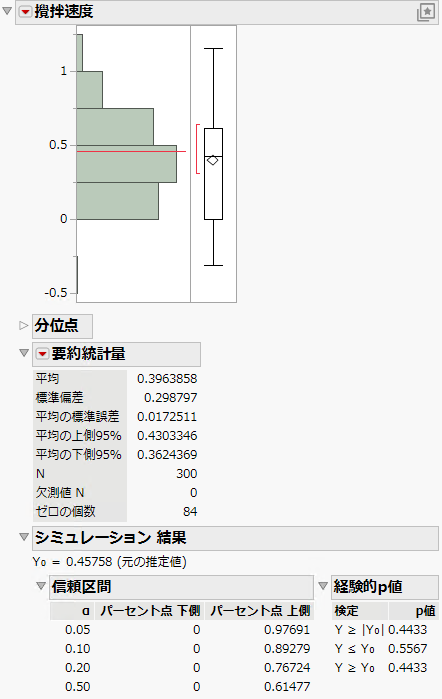Image resolution: width=442 pixels, height=699 pixels.
Task: Open the red triangle menu for 要約統計量
Action: [x=42, y=354]
